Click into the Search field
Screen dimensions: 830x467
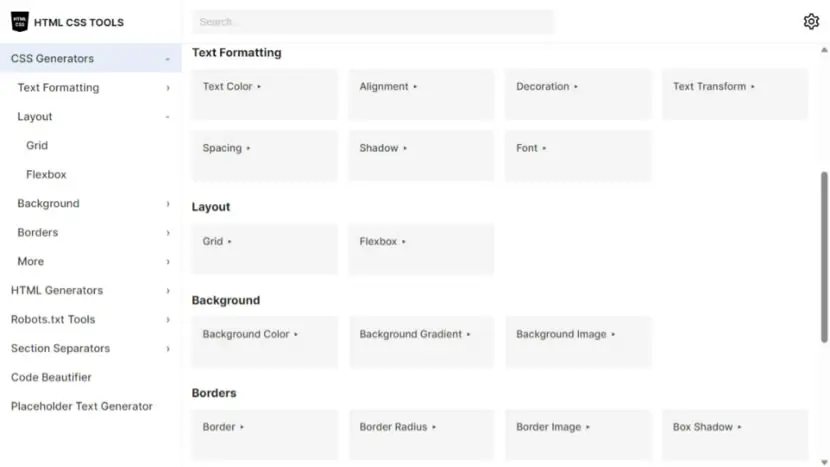click(x=373, y=22)
